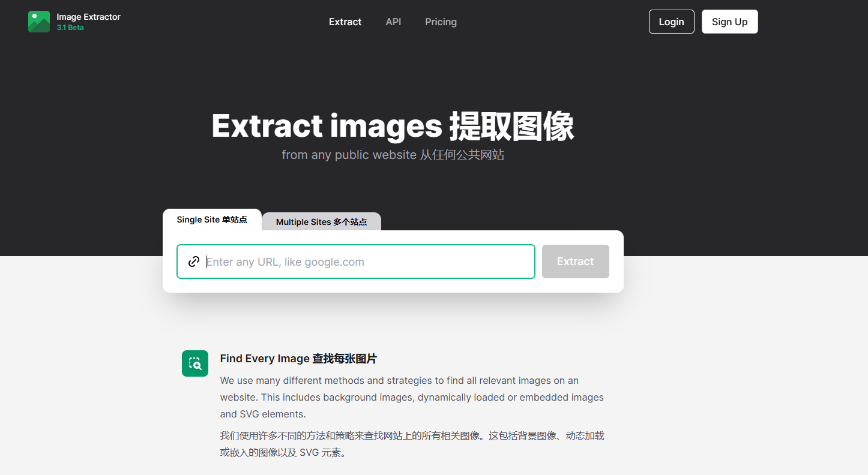
Task: Click the green Image Extractor logo icon
Action: [x=38, y=21]
